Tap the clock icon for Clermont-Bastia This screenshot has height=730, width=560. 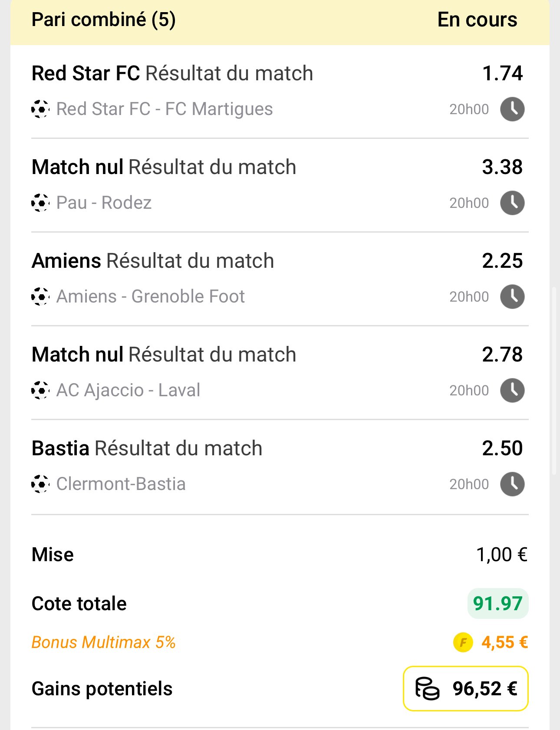(512, 484)
